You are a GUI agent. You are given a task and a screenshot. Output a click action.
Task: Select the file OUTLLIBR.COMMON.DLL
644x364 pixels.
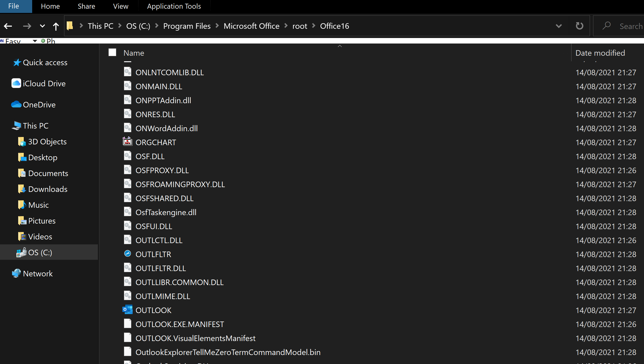click(x=179, y=282)
